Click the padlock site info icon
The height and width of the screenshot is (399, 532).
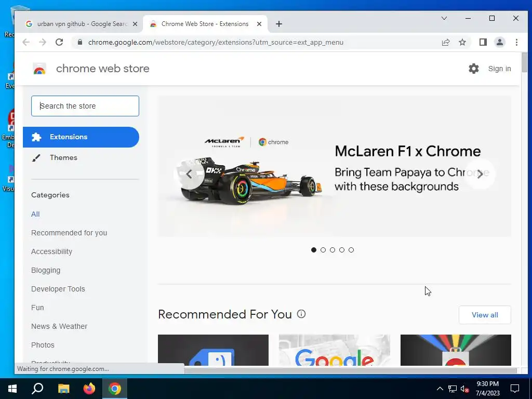[80, 42]
